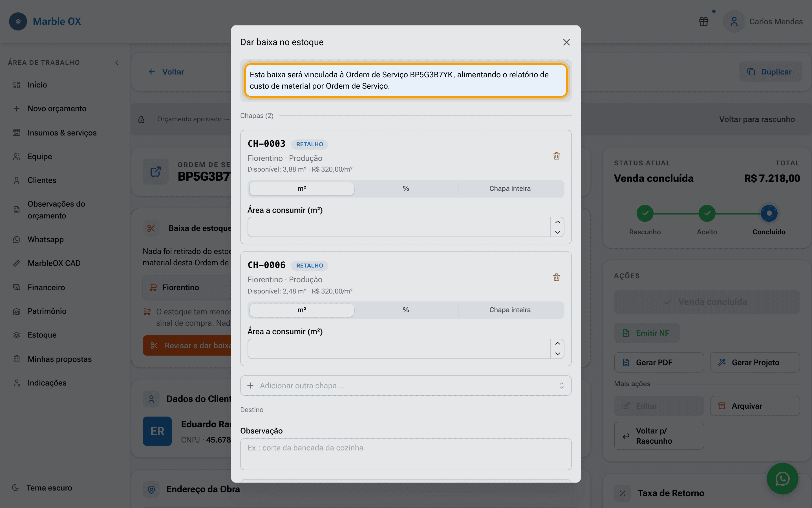Screen dimensions: 812x508
Task: Select Chapa inteira for CH-0006
Action: (510, 310)
